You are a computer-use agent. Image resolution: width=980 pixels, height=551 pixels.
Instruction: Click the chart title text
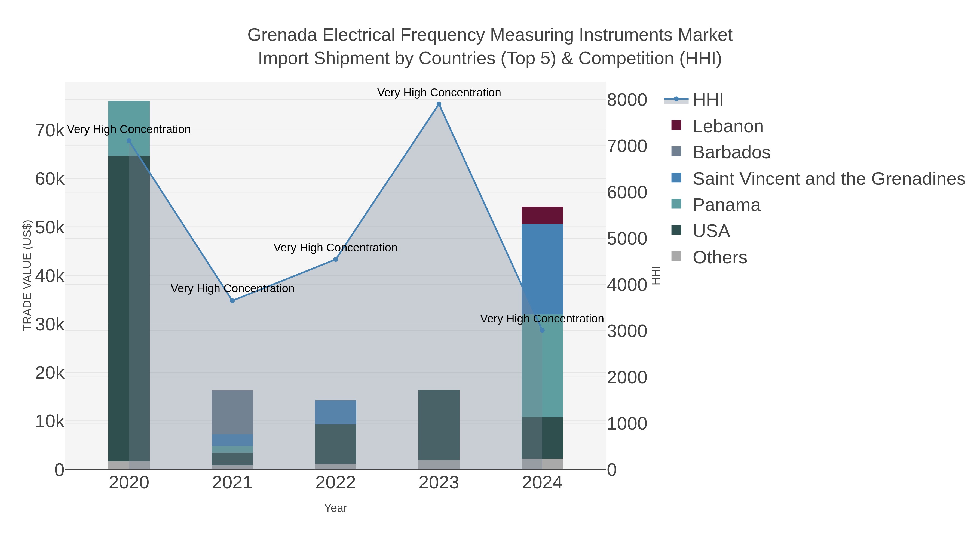(490, 46)
